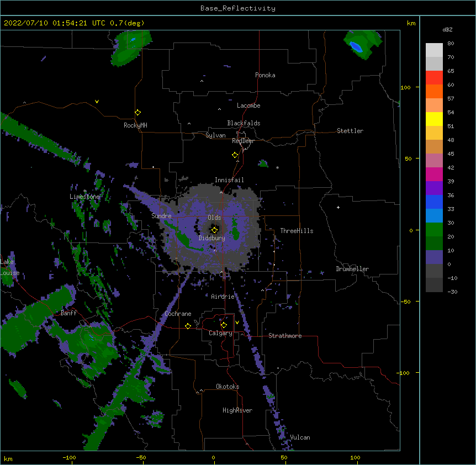The width and height of the screenshot is (476, 465).
Task: Click the Strathmore city label
Action: [x=285, y=336]
